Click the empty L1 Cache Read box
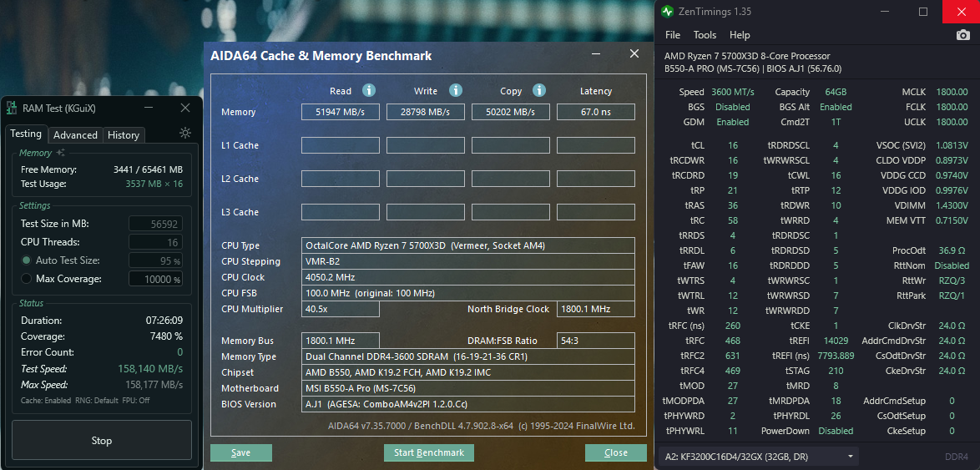Viewport: 980px width, 470px height. tap(341, 145)
